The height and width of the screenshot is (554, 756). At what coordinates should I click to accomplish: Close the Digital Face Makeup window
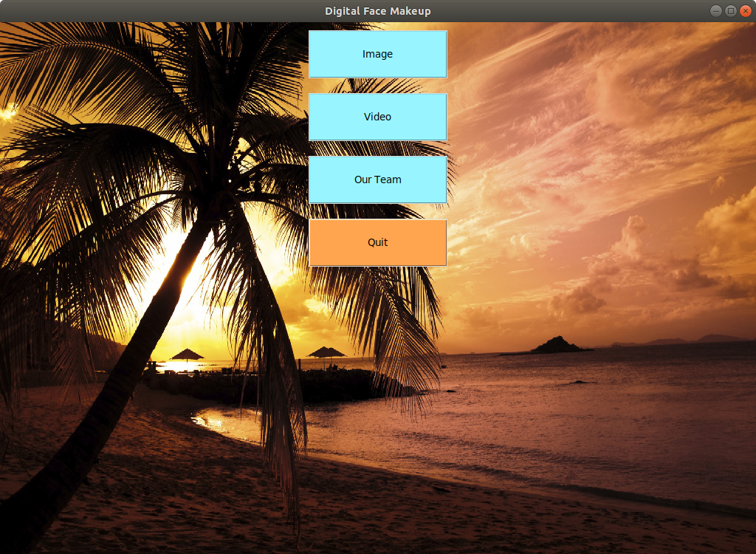click(x=746, y=10)
